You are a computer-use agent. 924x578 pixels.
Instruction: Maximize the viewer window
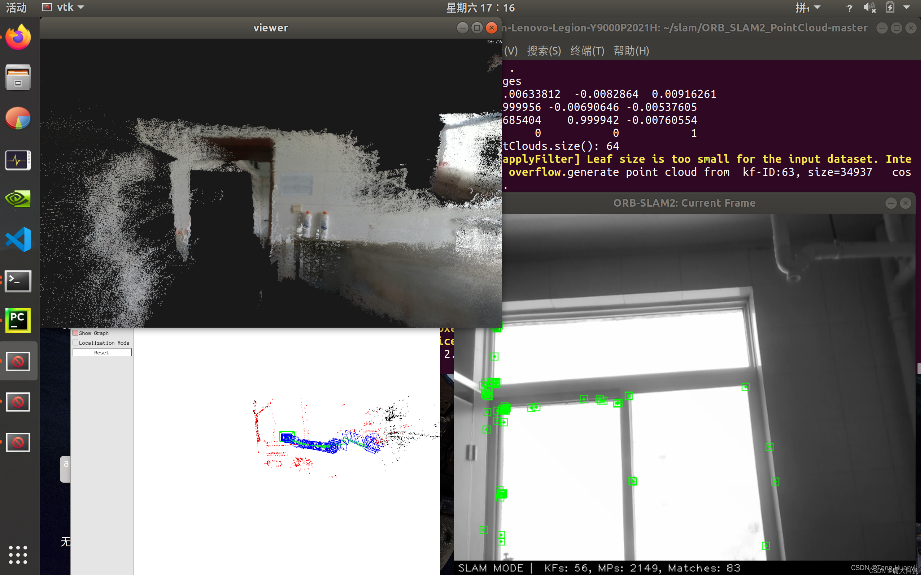(x=478, y=28)
